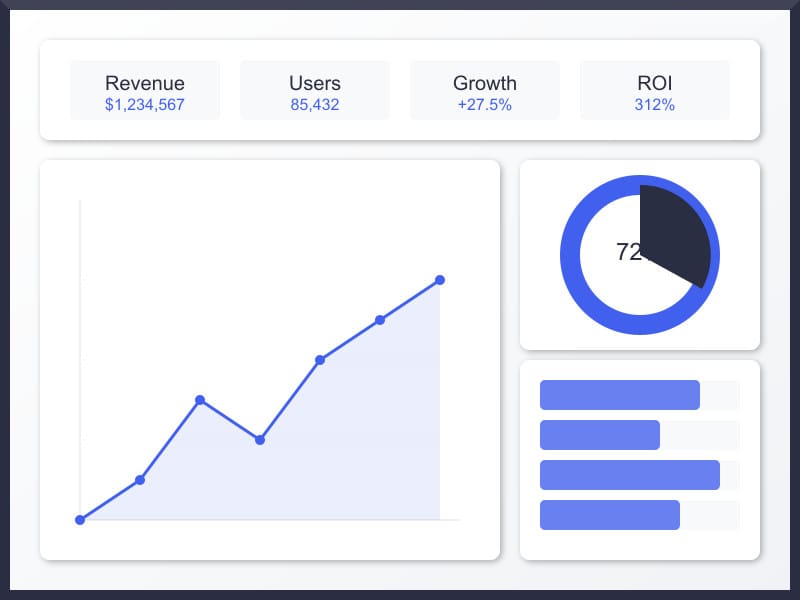Click the bottom horizontal progress bar
Viewport: 800px width, 600px height.
point(610,515)
